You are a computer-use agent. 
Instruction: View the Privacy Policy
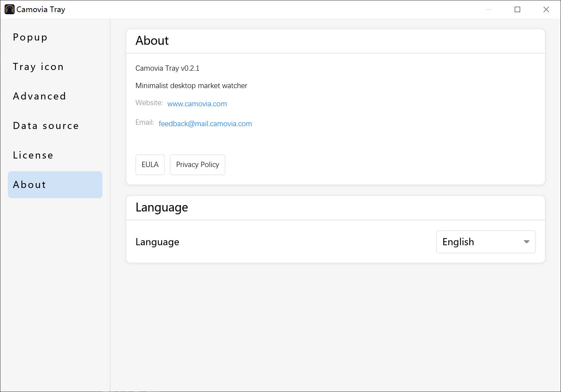tap(197, 165)
